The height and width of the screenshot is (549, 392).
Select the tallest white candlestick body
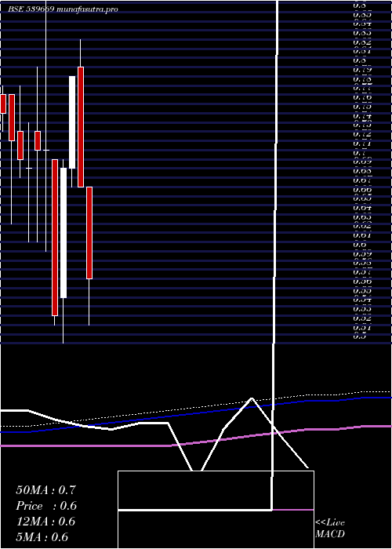tap(64, 233)
